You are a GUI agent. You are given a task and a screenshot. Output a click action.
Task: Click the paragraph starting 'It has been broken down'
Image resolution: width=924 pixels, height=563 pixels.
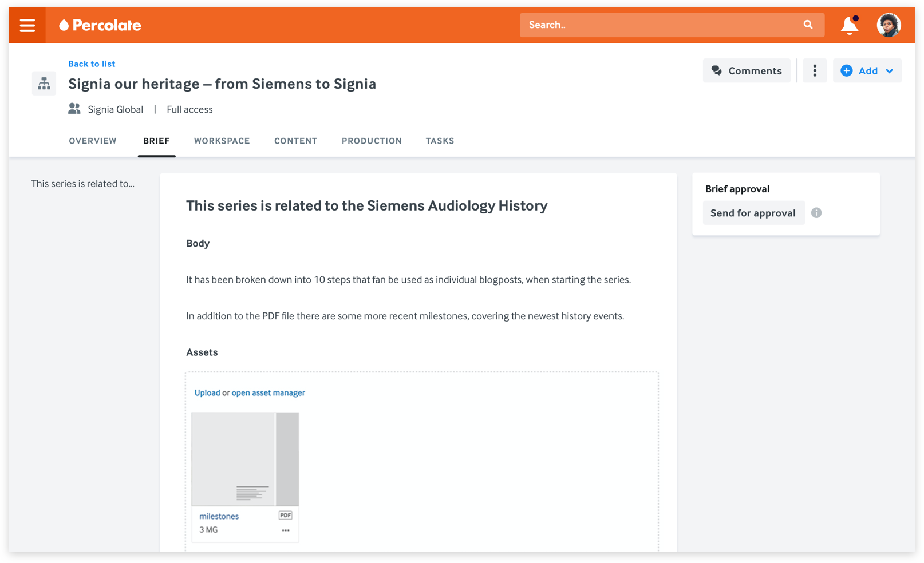408,280
